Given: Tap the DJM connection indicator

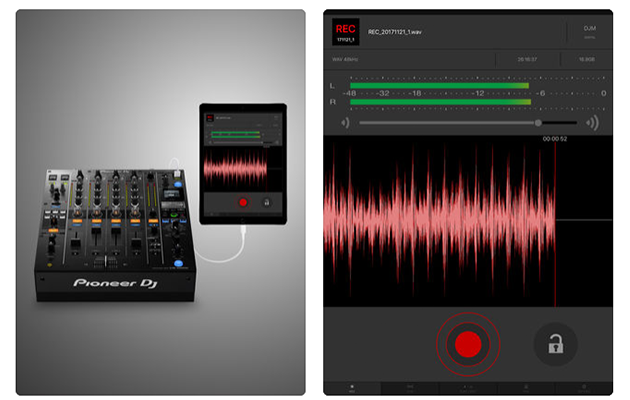Looking at the screenshot, I should (590, 32).
